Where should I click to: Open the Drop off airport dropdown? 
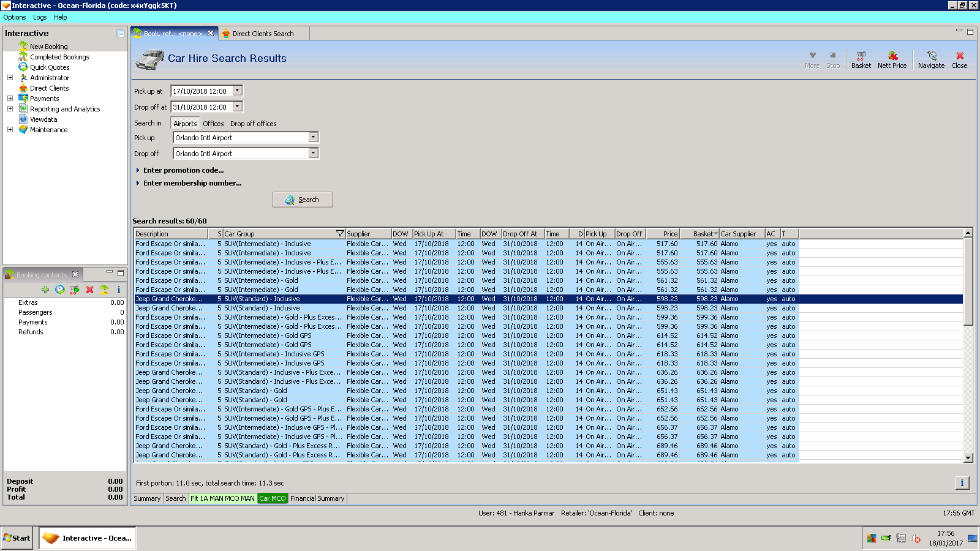(x=313, y=153)
